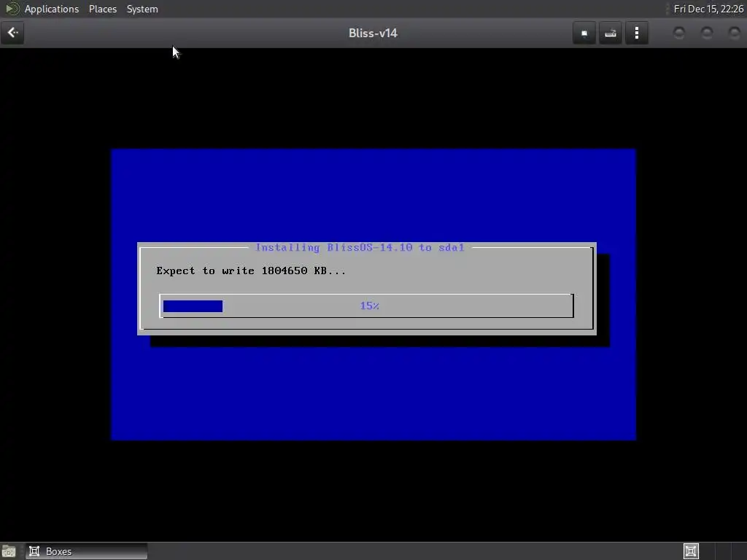The height and width of the screenshot is (560, 747).
Task: Open the keyboard shortcuts icon in headerbar
Action: (611, 34)
